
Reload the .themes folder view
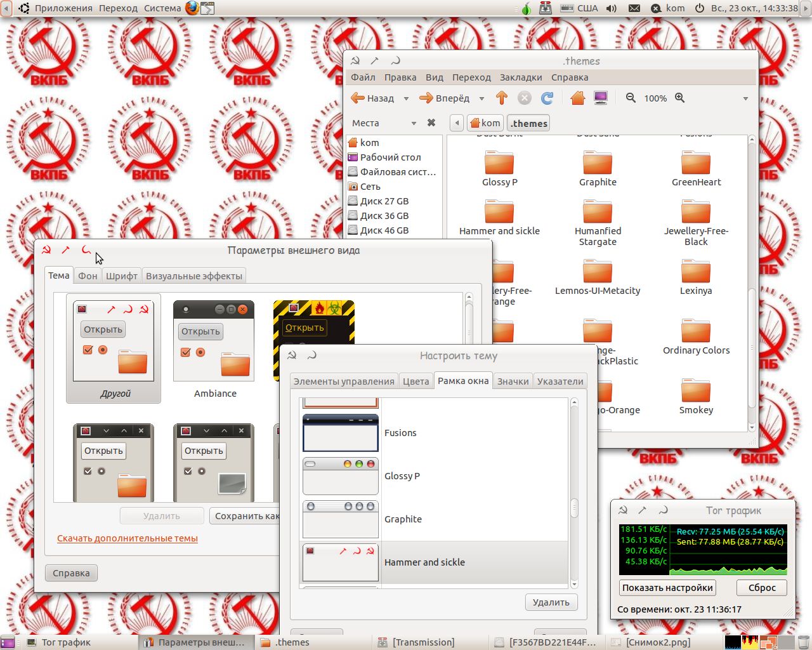pos(547,98)
